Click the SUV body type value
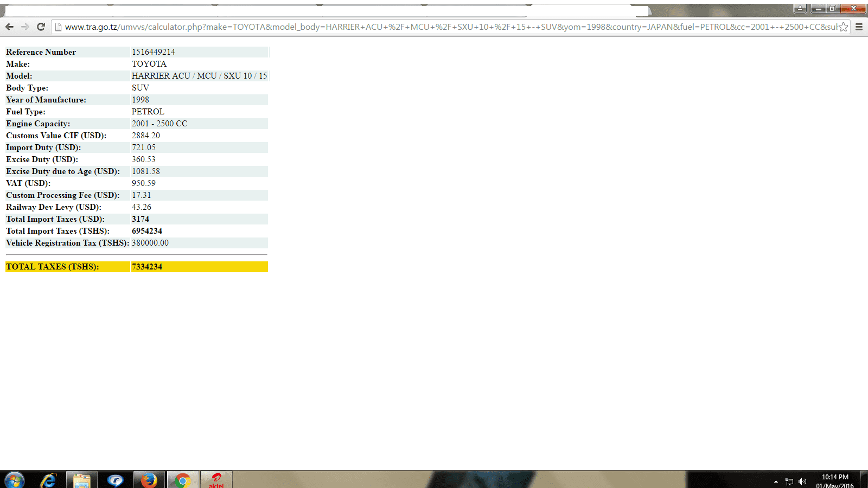 click(141, 88)
